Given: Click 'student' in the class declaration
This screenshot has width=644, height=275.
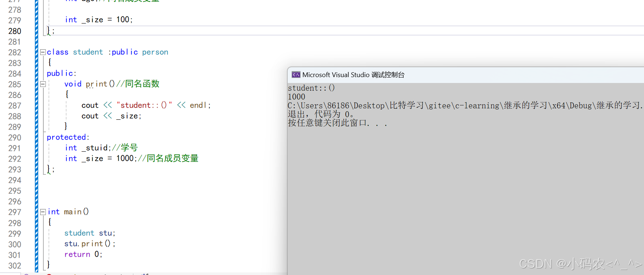Looking at the screenshot, I should 88,52.
